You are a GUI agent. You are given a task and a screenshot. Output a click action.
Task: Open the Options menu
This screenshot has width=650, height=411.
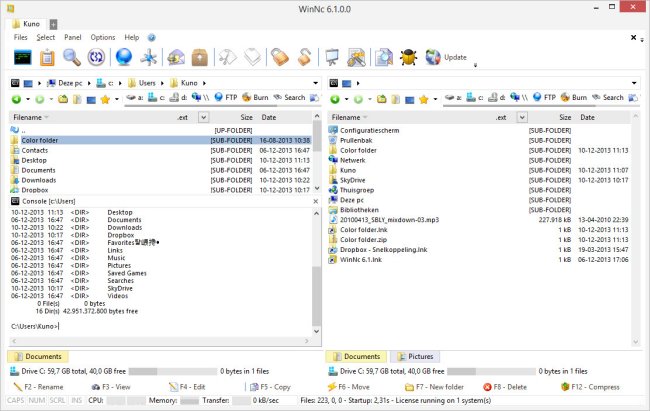point(103,37)
